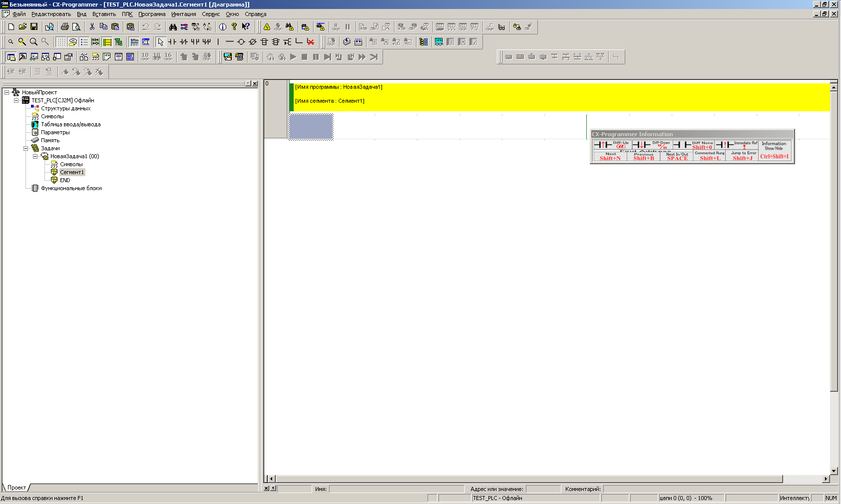Save the project with floppy icon
This screenshot has width=841, height=504.
tap(34, 27)
